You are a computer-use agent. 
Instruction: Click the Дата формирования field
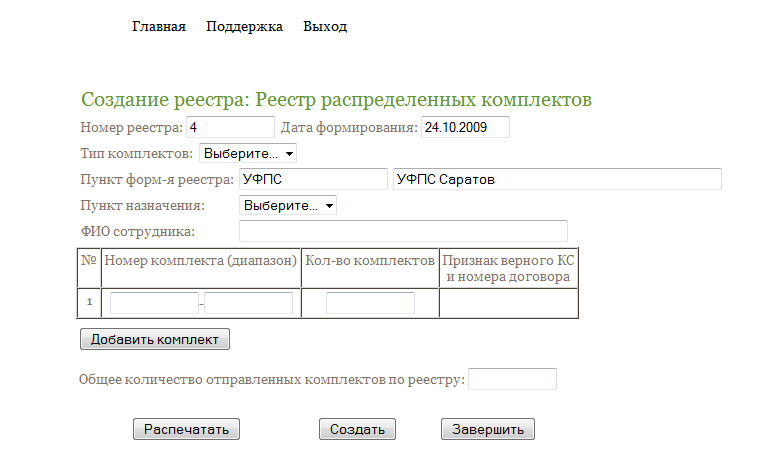tap(465, 127)
